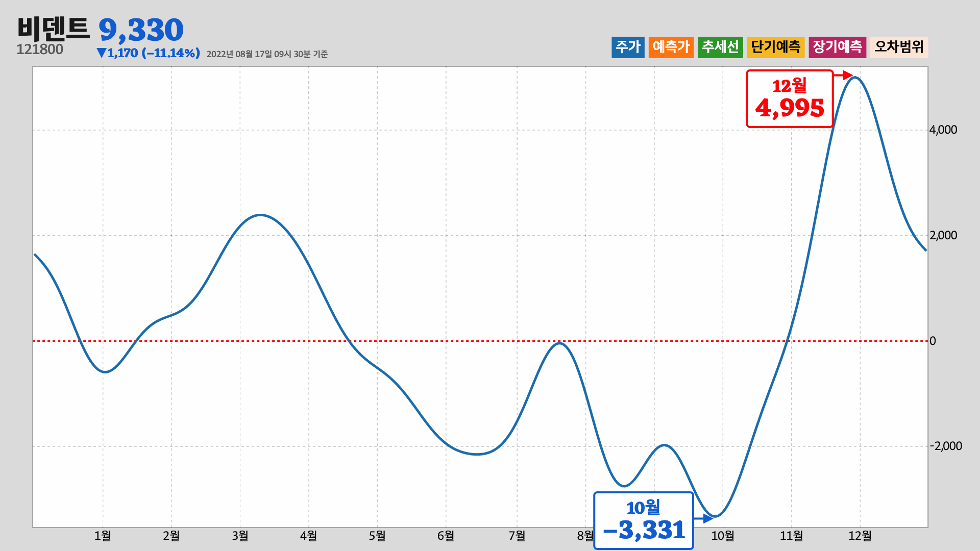Click the March peak of the curve
Image resolution: width=980 pixels, height=551 pixels.
pyautogui.click(x=261, y=215)
